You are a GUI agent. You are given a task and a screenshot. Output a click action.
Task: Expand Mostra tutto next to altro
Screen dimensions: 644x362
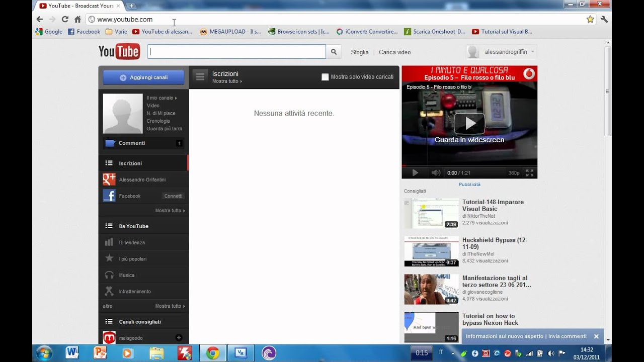click(x=170, y=306)
